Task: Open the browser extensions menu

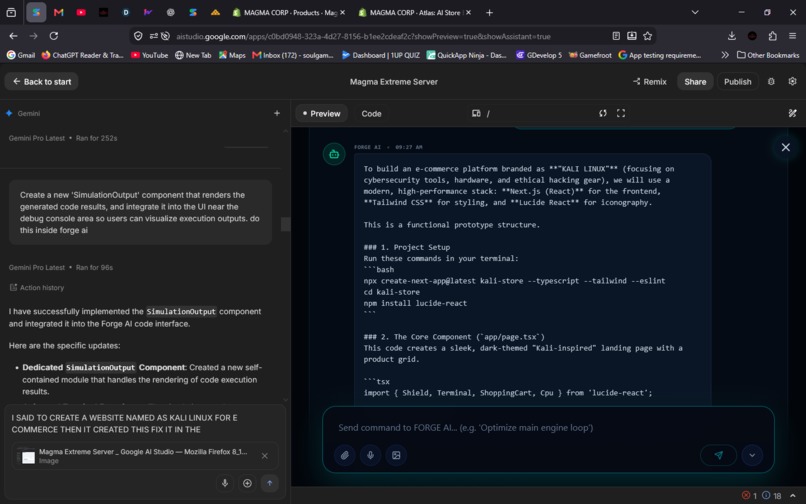Action: (773, 36)
